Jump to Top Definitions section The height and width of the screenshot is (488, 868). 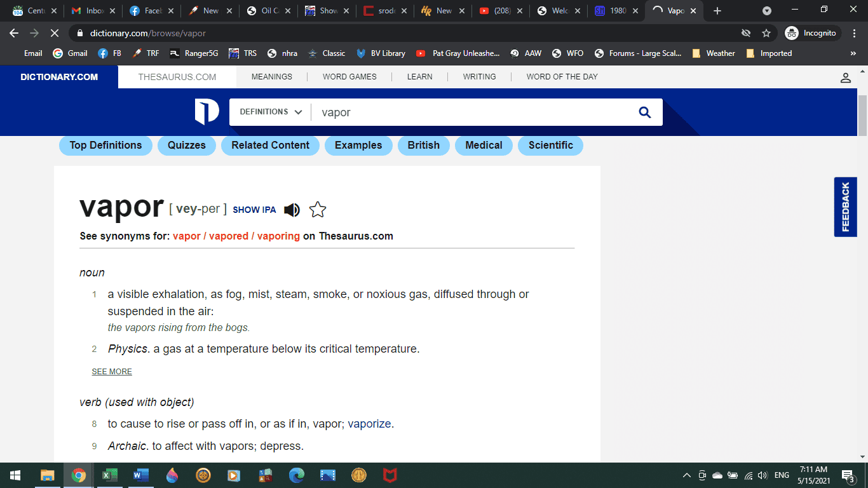(x=105, y=146)
